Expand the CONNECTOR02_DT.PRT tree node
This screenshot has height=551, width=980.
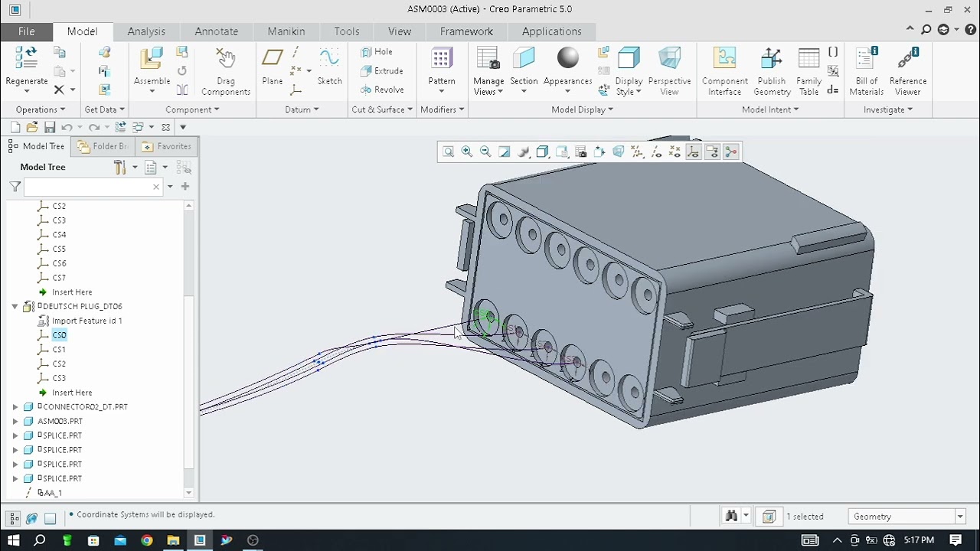(x=14, y=406)
